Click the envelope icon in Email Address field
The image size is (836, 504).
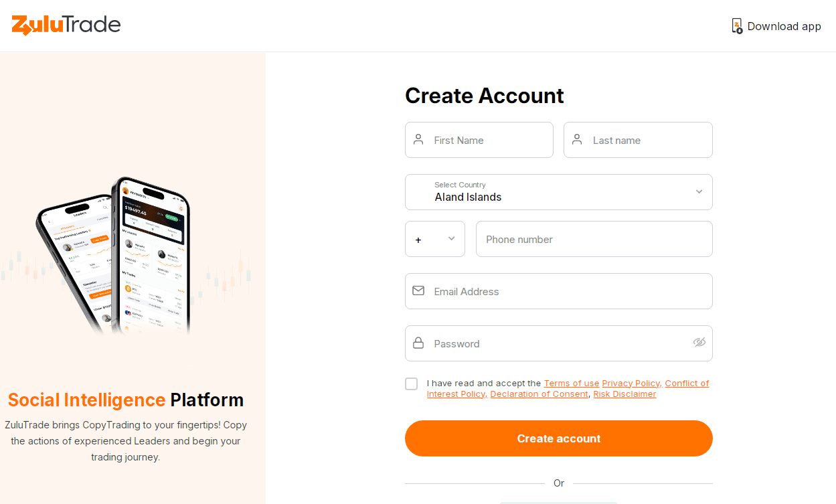418,291
